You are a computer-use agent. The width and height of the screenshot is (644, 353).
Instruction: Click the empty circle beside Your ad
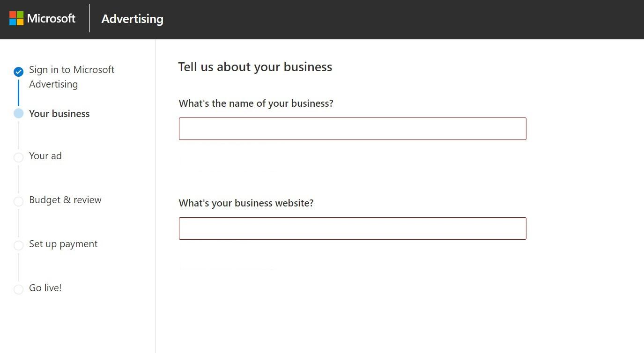click(x=19, y=157)
